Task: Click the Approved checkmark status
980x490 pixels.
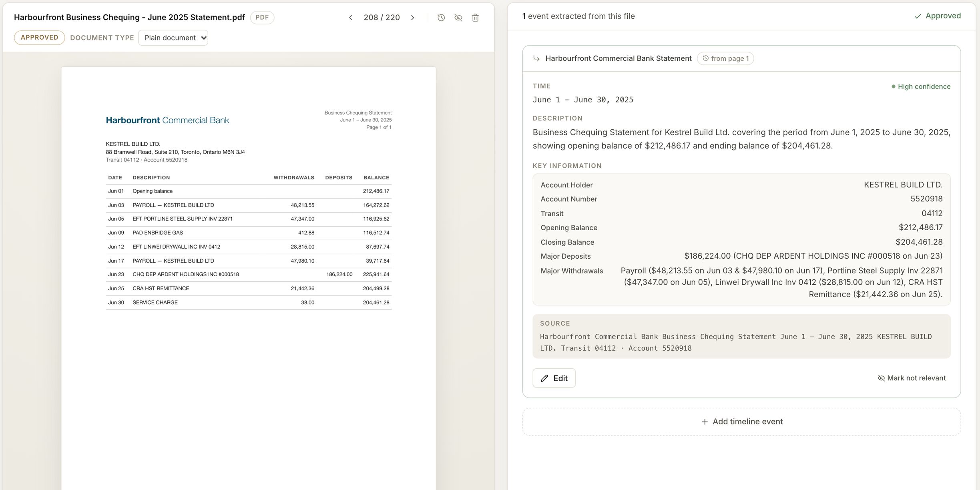Action: tap(938, 16)
